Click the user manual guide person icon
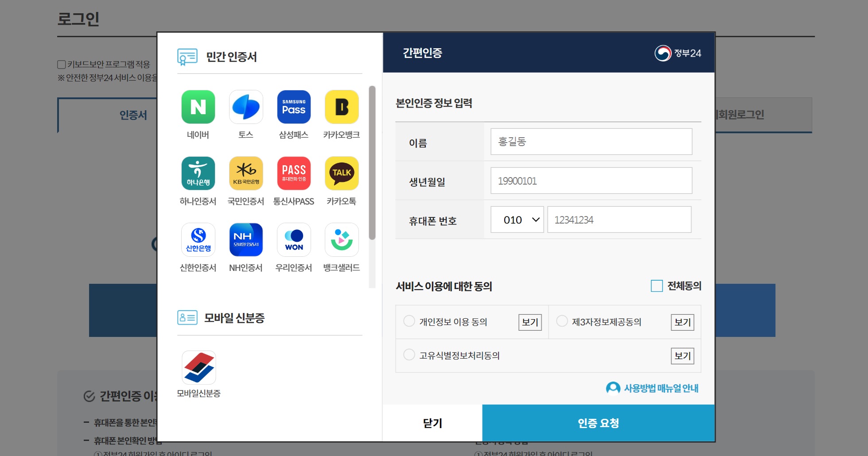The image size is (868, 456). point(613,388)
